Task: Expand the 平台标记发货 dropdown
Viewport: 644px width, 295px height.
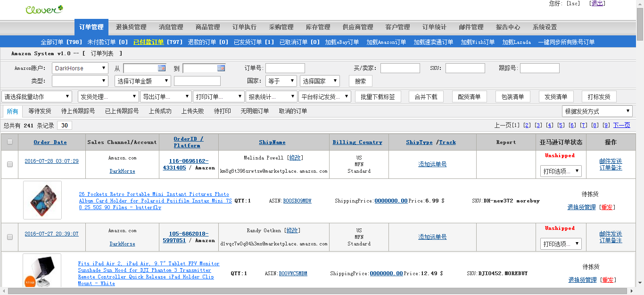Action: 325,97
